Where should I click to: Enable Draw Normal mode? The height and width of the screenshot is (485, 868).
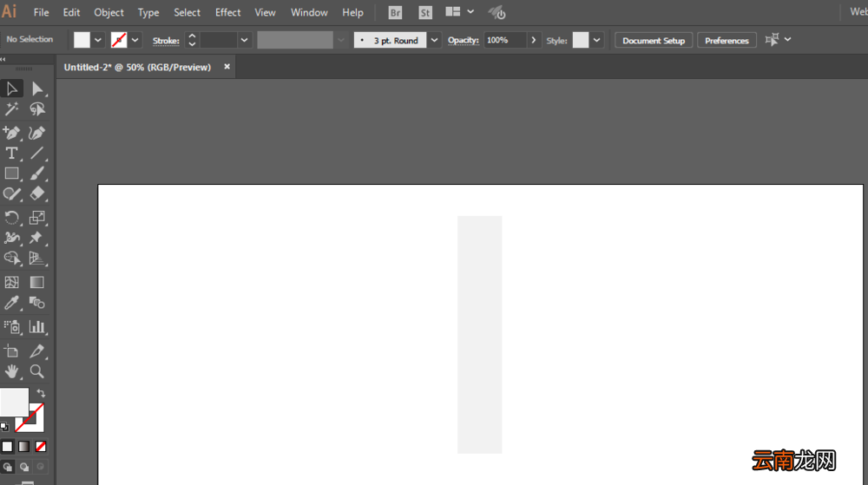(x=7, y=467)
